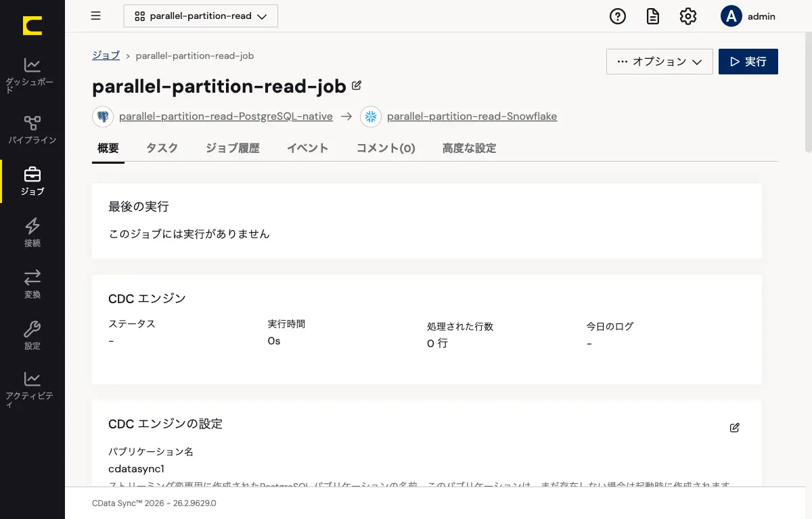Click the Snowflake destination connection icon
This screenshot has height=519, width=812.
(370, 116)
